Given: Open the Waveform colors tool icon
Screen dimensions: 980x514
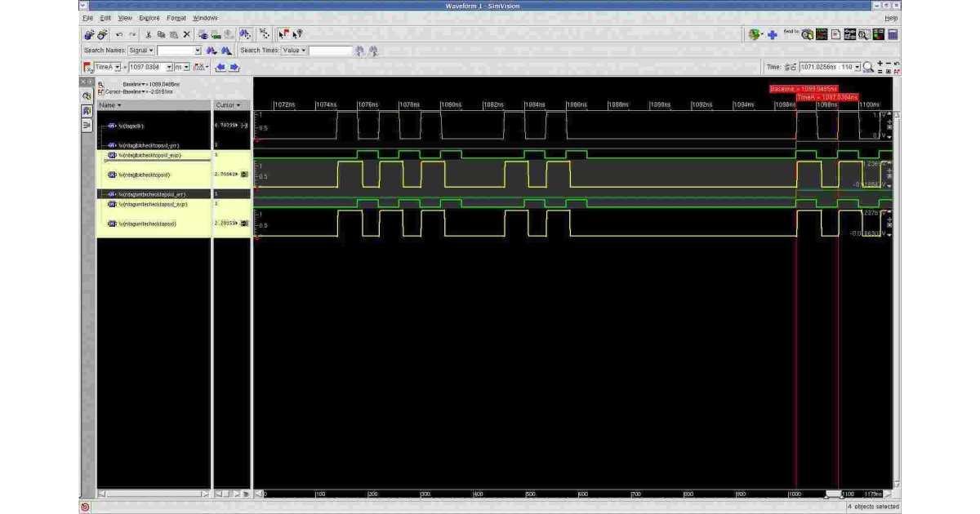Looking at the screenshot, I should pyautogui.click(x=879, y=34).
